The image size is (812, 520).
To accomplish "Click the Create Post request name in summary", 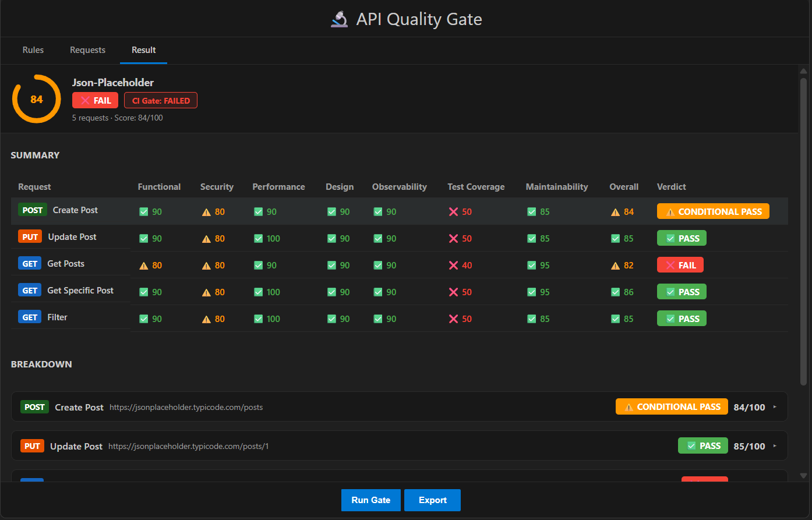I will [x=75, y=210].
